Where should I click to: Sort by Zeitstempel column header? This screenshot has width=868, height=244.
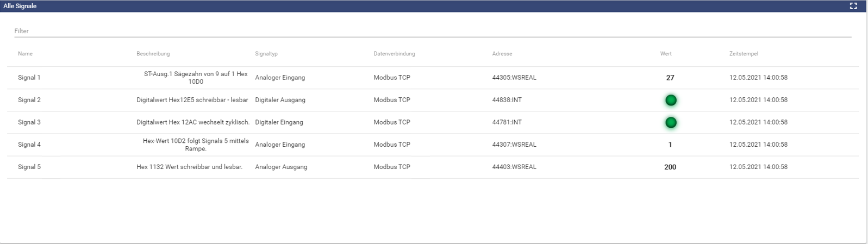click(743, 54)
